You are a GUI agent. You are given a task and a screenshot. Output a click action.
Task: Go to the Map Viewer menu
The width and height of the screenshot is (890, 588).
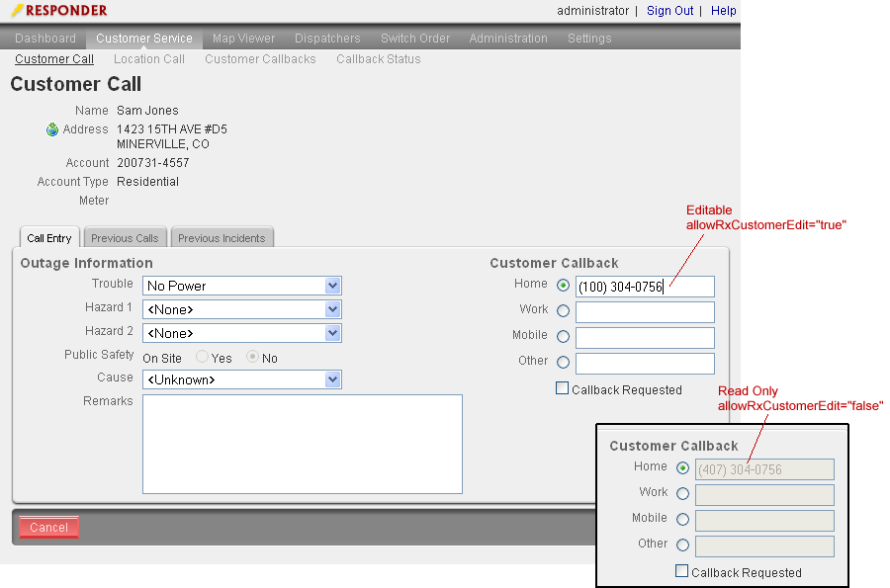click(243, 39)
